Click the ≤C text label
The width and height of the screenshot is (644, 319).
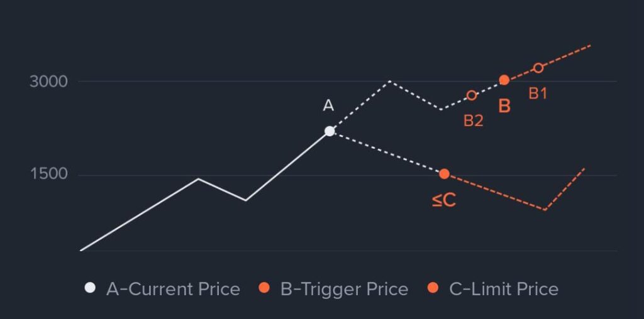pyautogui.click(x=443, y=200)
